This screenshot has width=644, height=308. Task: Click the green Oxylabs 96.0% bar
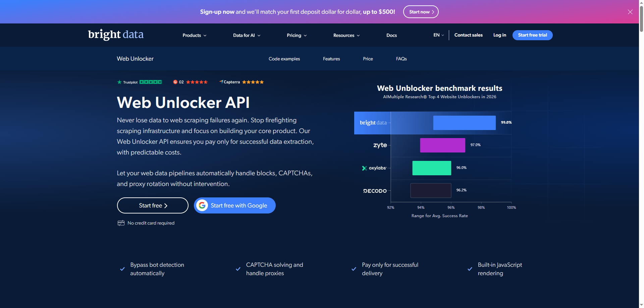432,168
